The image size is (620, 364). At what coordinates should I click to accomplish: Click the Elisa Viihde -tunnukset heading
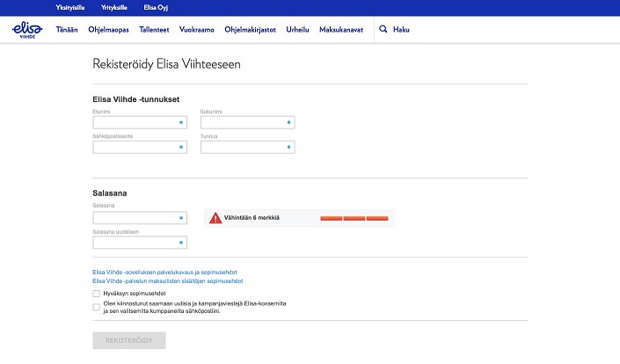pos(136,99)
